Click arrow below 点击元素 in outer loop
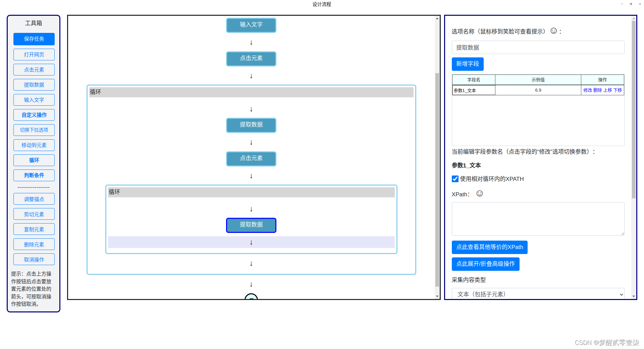This screenshot has width=644, height=349. click(251, 176)
